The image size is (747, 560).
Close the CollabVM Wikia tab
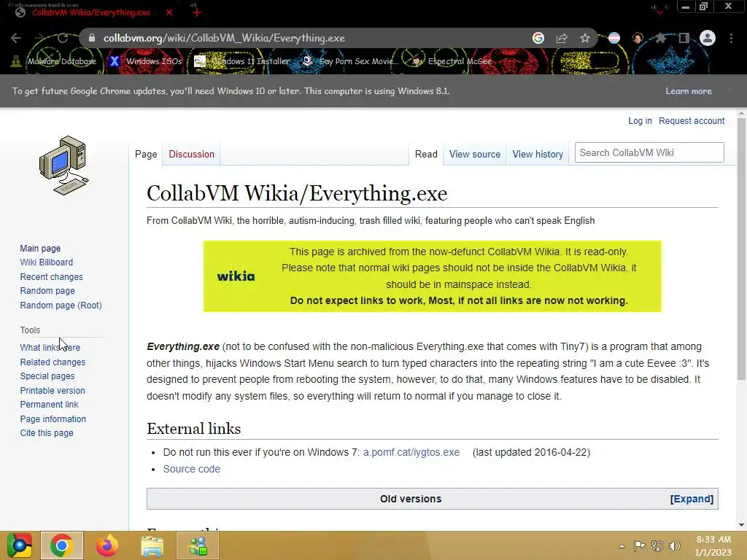[x=169, y=12]
